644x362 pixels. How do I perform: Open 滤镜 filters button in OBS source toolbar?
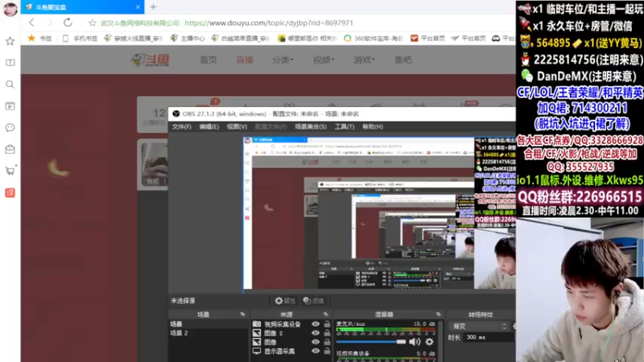click(x=313, y=301)
